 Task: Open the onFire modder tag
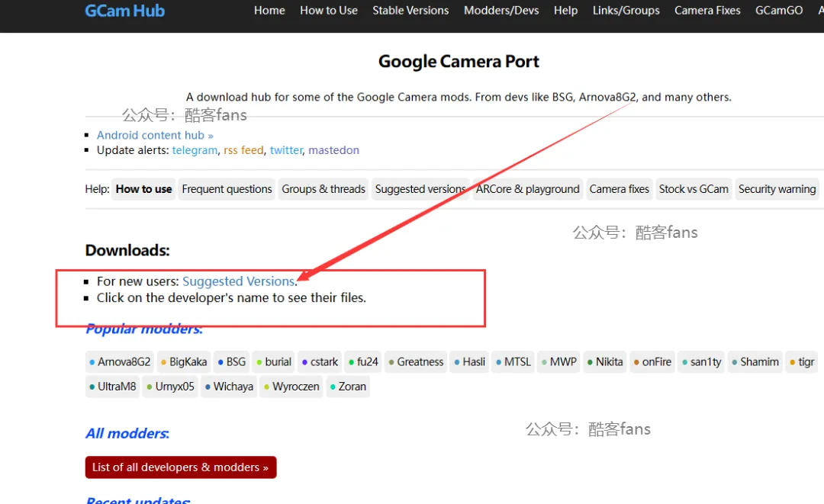point(652,361)
